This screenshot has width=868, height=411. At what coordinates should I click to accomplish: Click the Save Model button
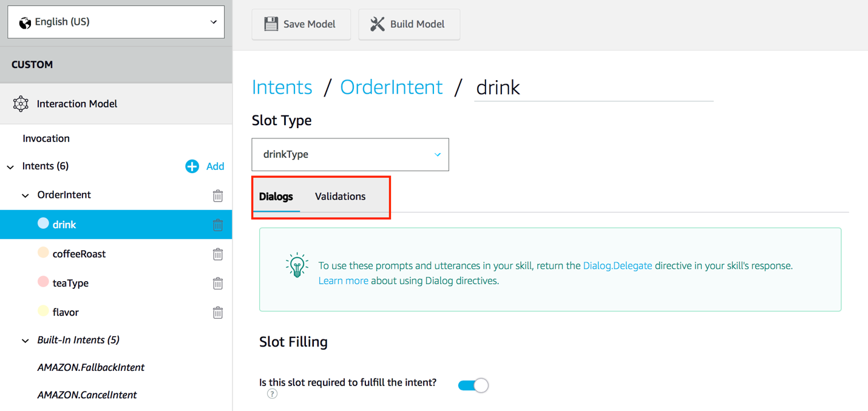pos(301,24)
